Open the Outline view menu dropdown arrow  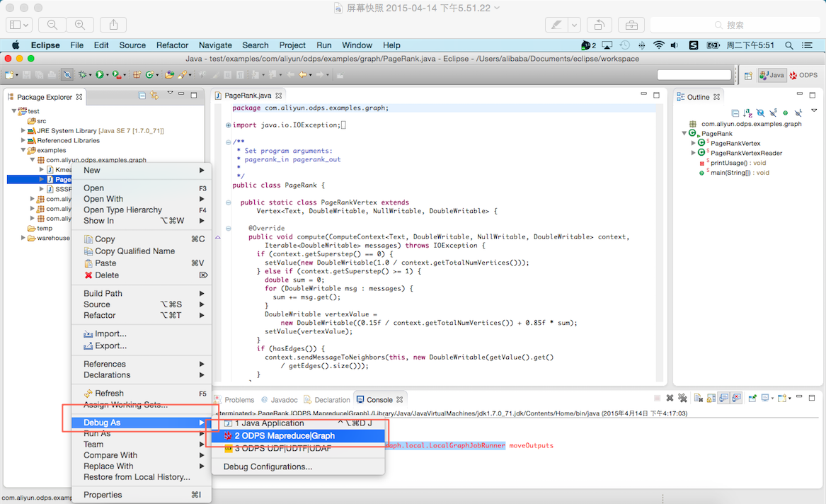(814, 111)
